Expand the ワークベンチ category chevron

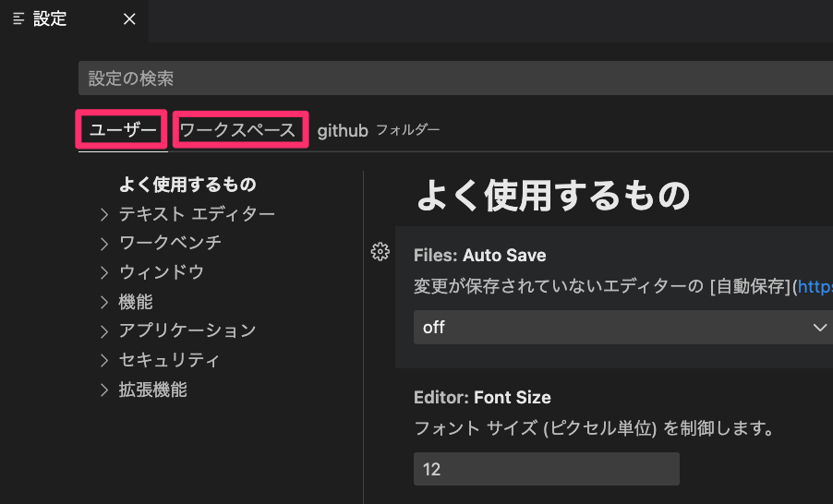[104, 244]
